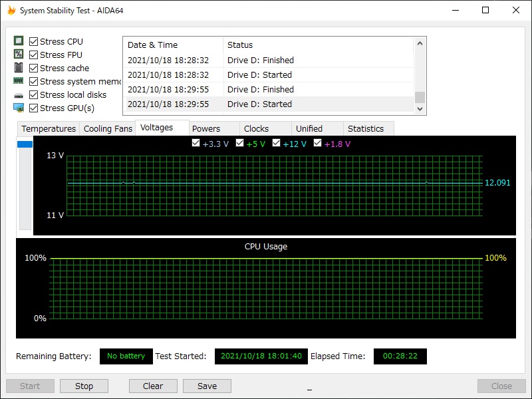The image size is (532, 399).
Task: Select the 18:28:32 Drive D: Started row
Action: click(x=269, y=74)
